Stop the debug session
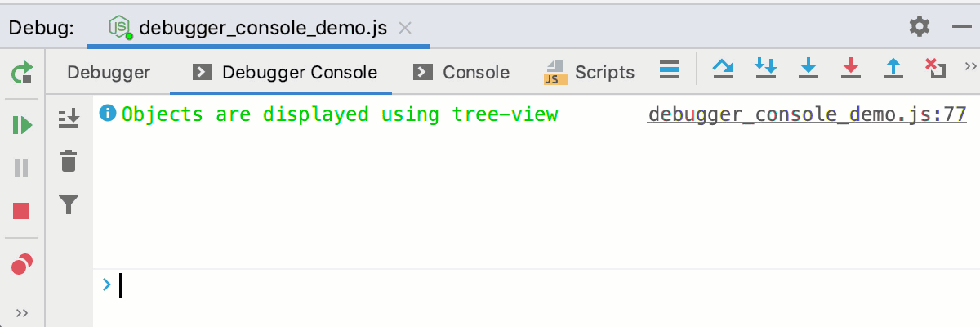This screenshot has width=980, height=327. [21, 212]
